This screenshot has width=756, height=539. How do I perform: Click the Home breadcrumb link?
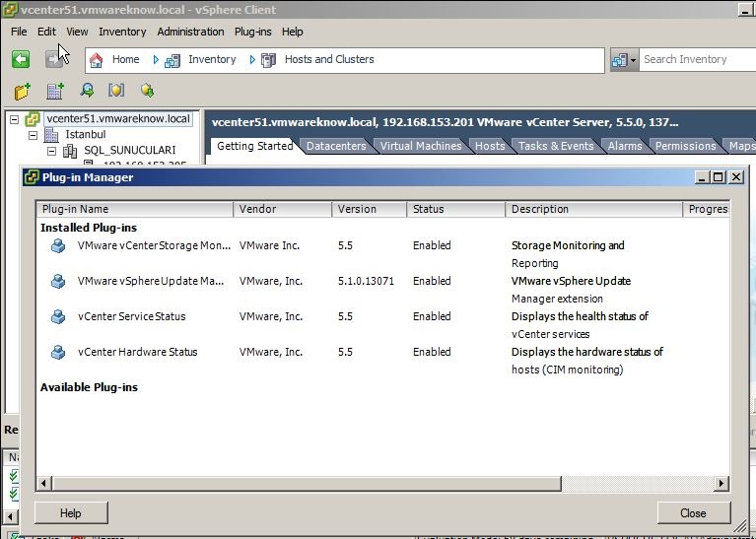point(125,59)
